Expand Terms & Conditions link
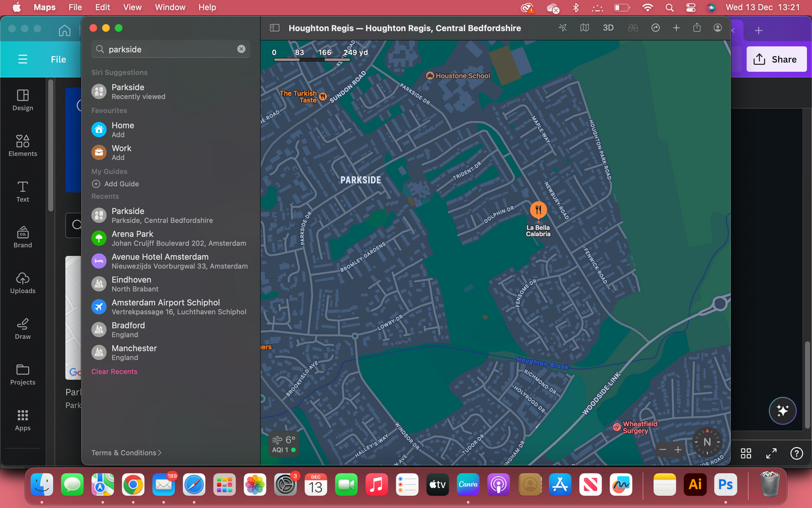 point(126,453)
